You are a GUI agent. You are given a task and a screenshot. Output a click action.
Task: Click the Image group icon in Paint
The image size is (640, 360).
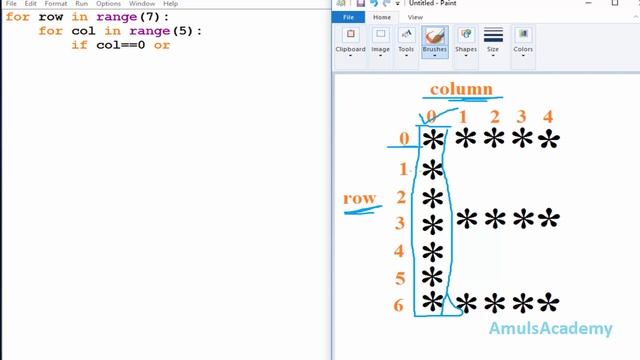click(380, 34)
